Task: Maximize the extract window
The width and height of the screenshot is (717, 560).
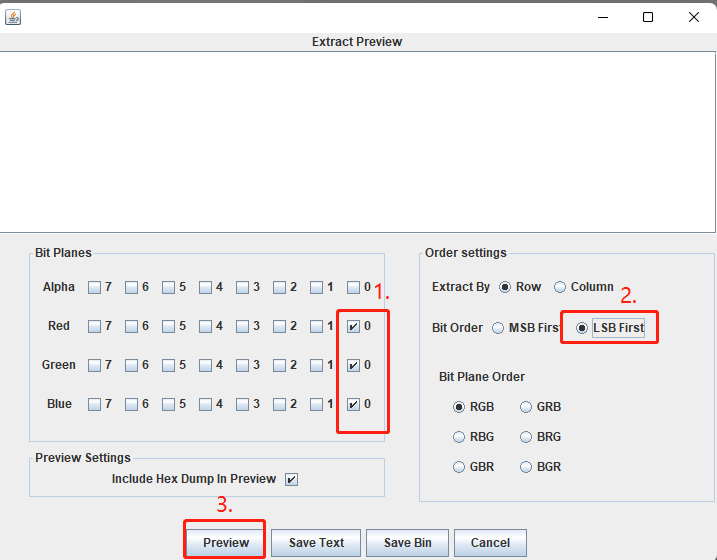Action: [648, 17]
